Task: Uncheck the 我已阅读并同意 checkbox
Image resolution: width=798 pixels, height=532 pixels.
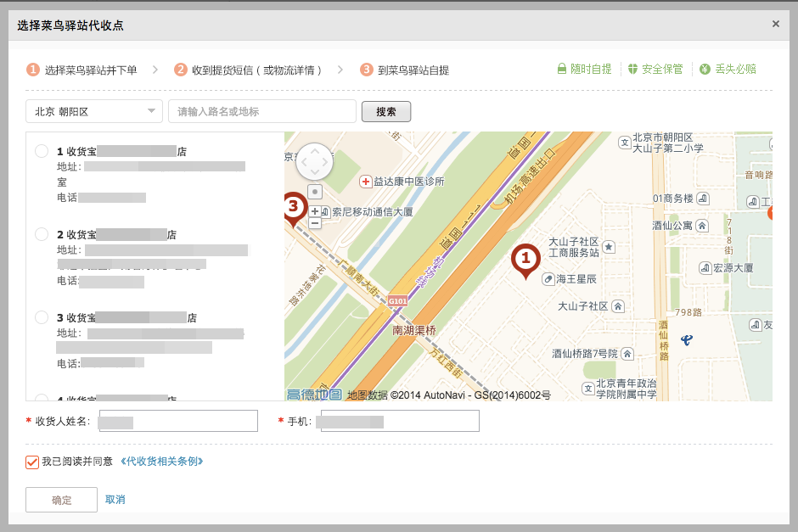Action: (32, 462)
